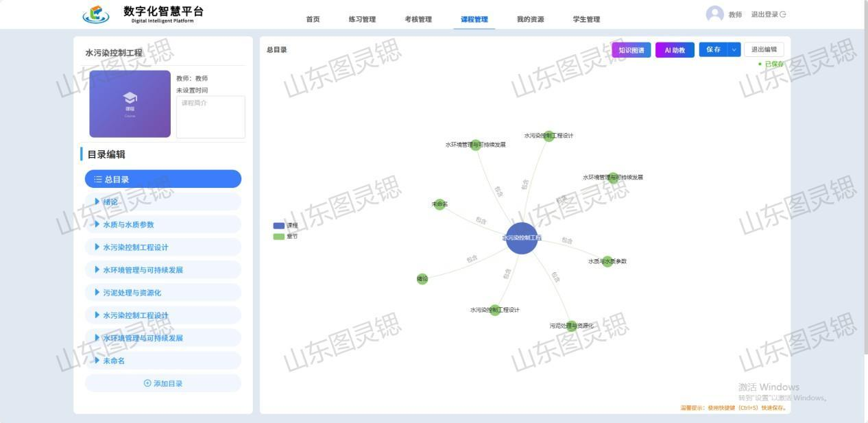Toggle the 章节 legend item

pyautogui.click(x=278, y=237)
